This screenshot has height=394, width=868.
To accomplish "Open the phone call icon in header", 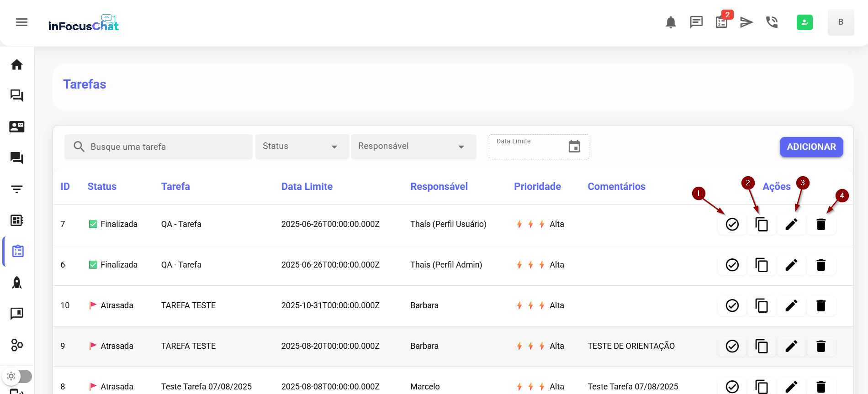I will point(772,22).
